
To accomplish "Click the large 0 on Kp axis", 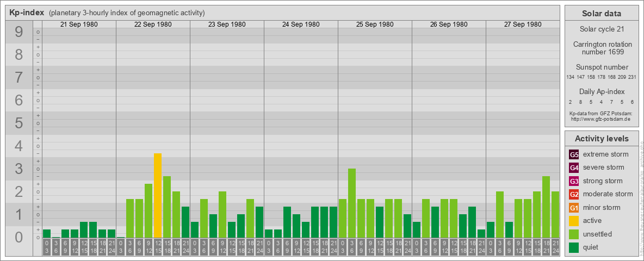I will pos(19,238).
